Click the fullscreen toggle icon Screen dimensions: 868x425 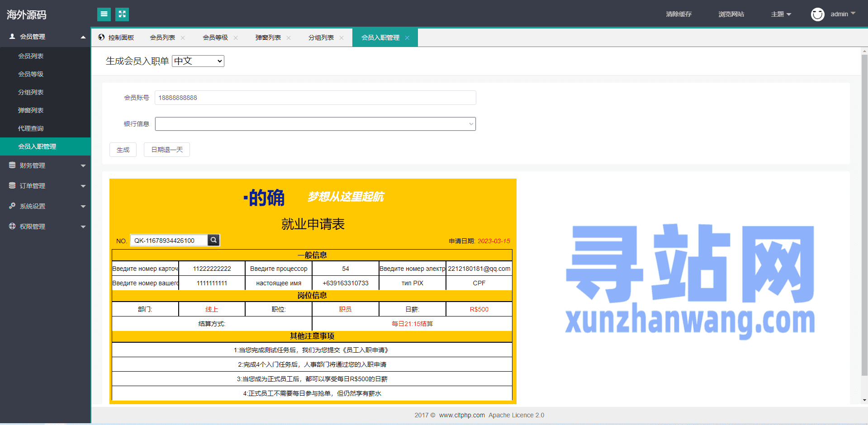tap(122, 14)
